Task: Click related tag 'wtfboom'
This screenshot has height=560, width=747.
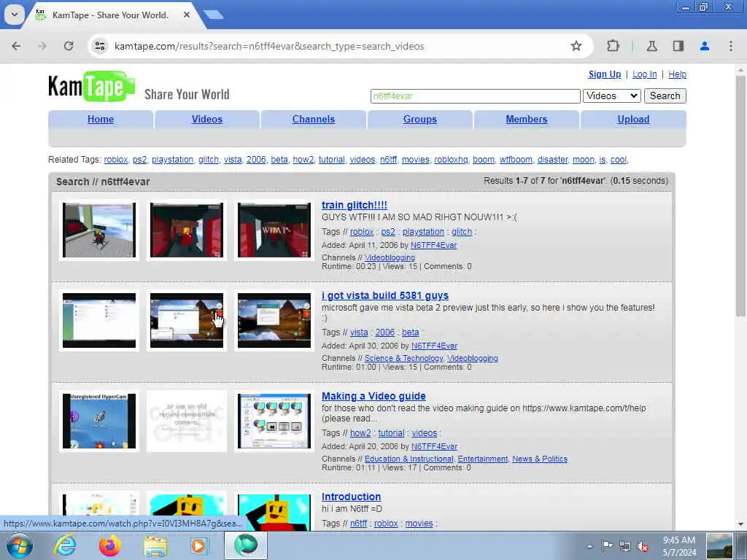Action: pyautogui.click(x=516, y=160)
